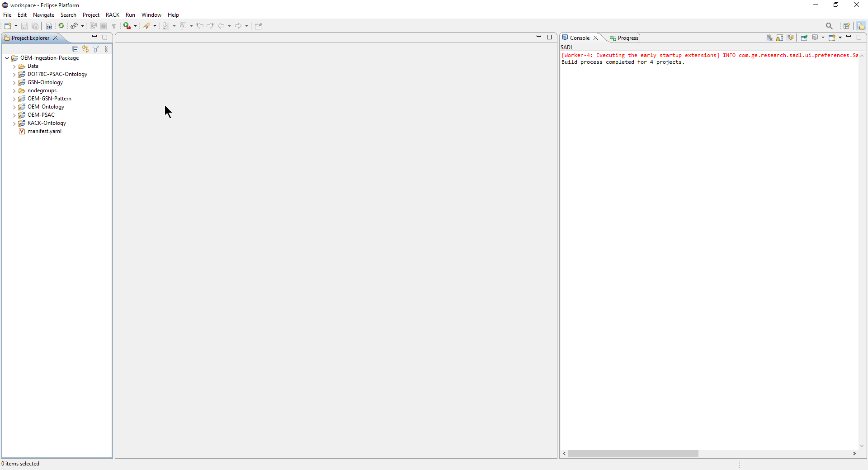
Task: Click the Pin Editor toolbar icon
Action: point(259,26)
